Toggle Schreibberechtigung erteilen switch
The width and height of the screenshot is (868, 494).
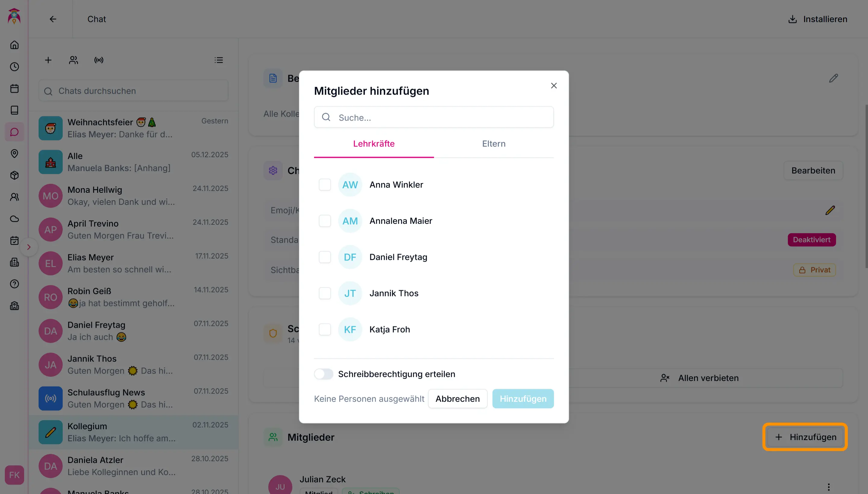(x=323, y=374)
